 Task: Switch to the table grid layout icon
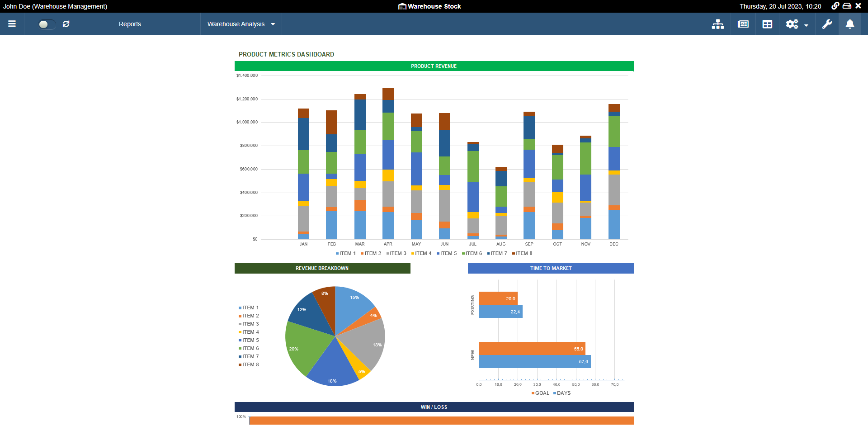coord(767,24)
